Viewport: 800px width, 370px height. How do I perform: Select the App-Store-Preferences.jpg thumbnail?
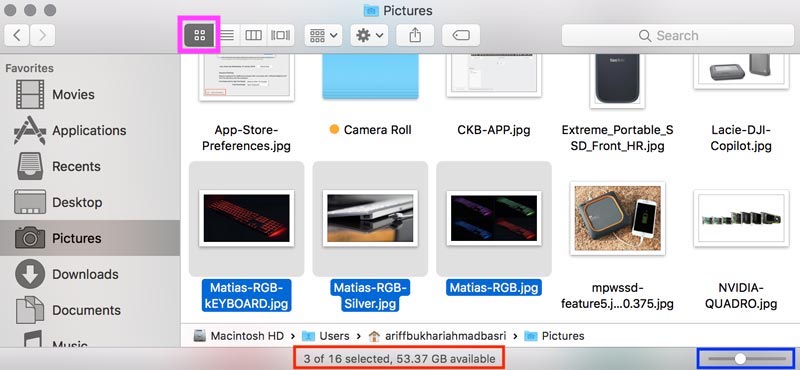coord(246,77)
